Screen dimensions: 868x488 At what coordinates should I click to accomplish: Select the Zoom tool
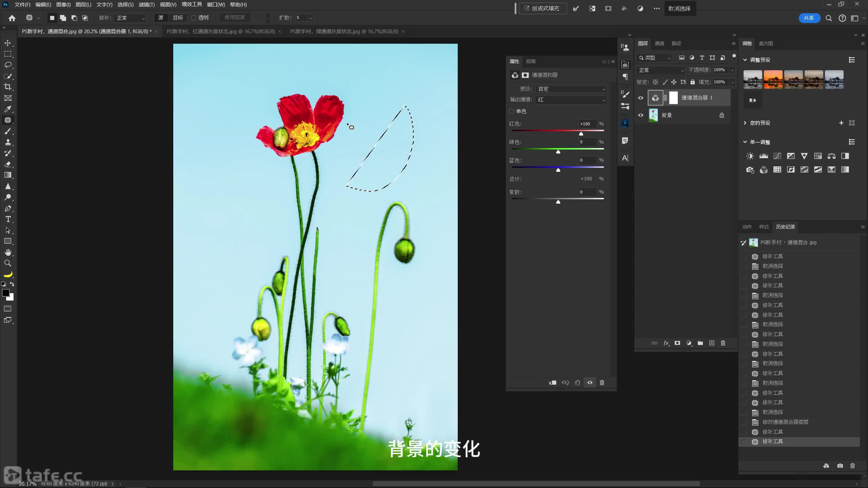[x=8, y=263]
